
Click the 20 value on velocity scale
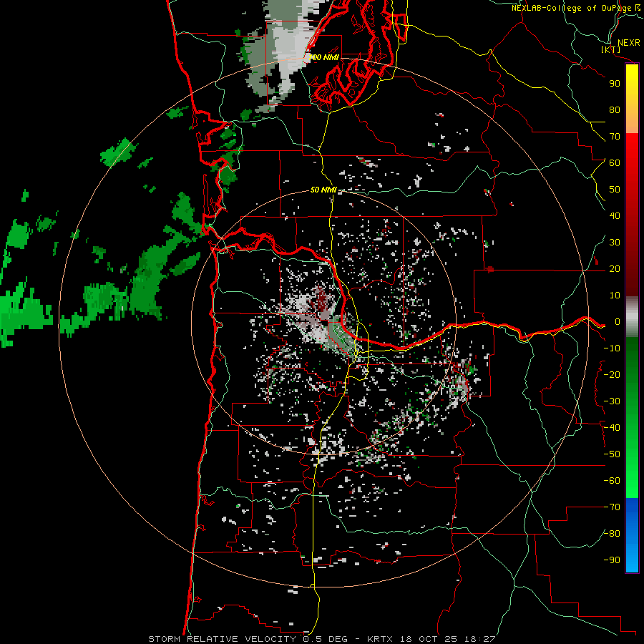click(x=615, y=268)
